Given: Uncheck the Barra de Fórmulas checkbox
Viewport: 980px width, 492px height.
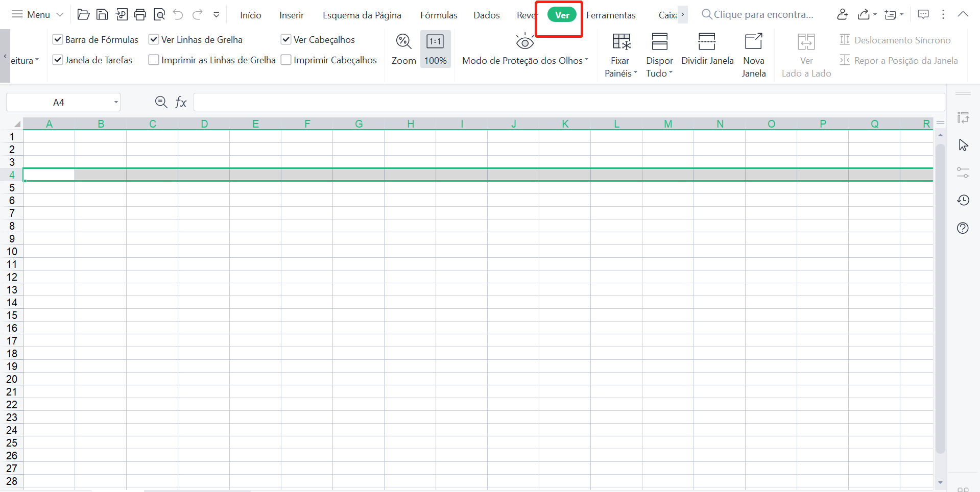Looking at the screenshot, I should 58,40.
